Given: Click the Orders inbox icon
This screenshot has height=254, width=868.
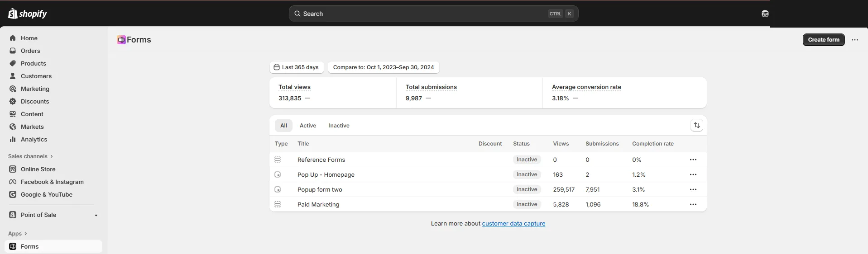Looking at the screenshot, I should (13, 51).
